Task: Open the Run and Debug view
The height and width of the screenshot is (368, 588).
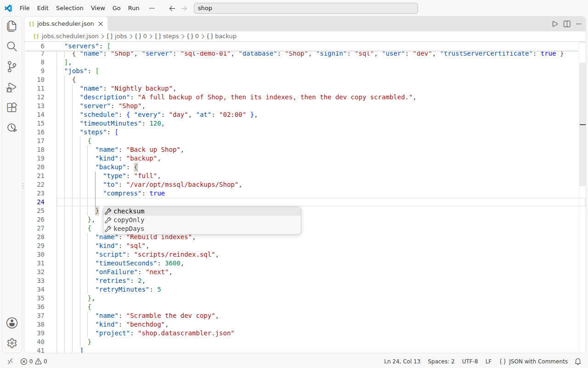Action: pyautogui.click(x=12, y=87)
